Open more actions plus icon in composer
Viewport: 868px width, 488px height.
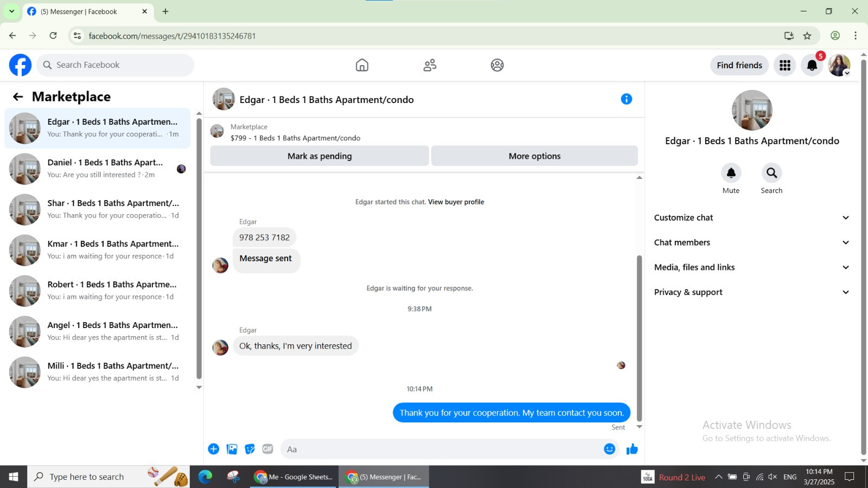click(x=214, y=449)
